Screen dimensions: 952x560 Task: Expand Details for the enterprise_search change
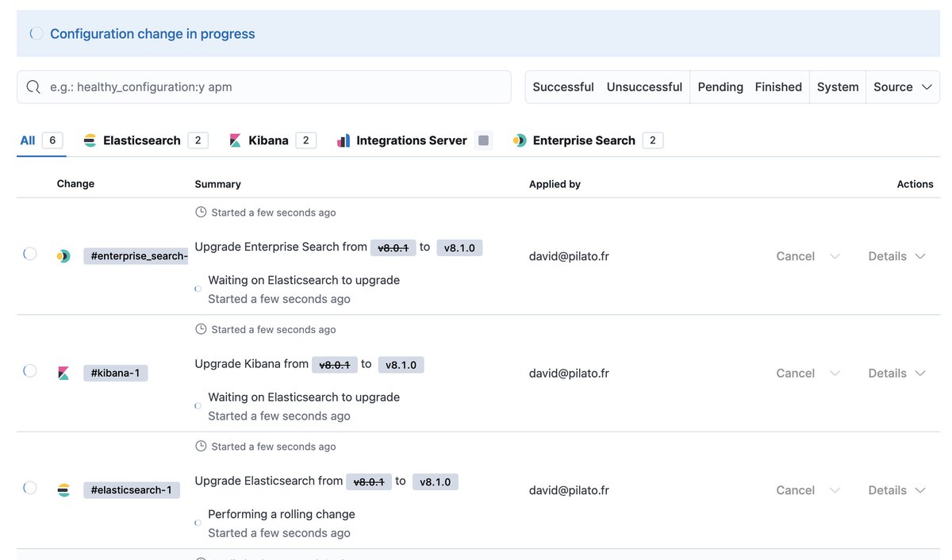[897, 256]
